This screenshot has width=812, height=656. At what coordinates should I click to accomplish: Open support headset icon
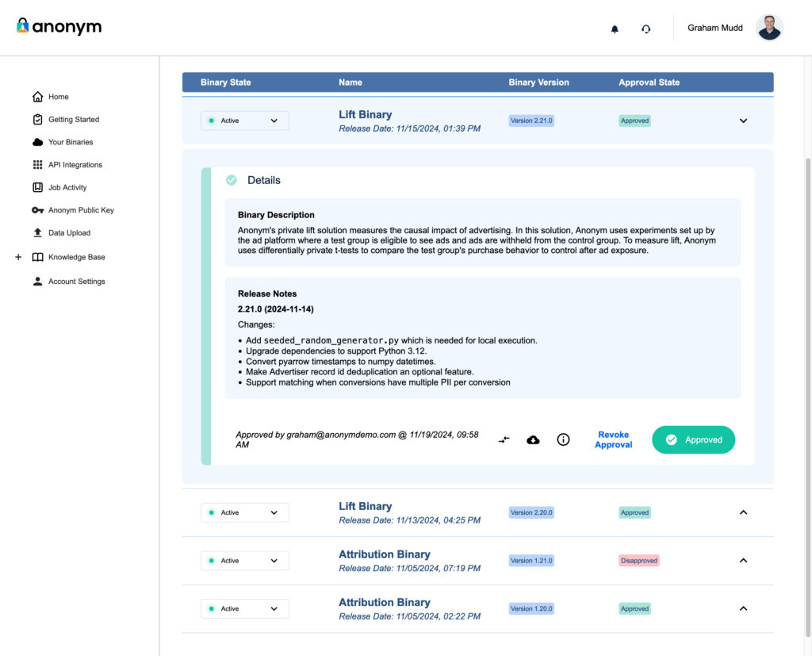click(645, 29)
